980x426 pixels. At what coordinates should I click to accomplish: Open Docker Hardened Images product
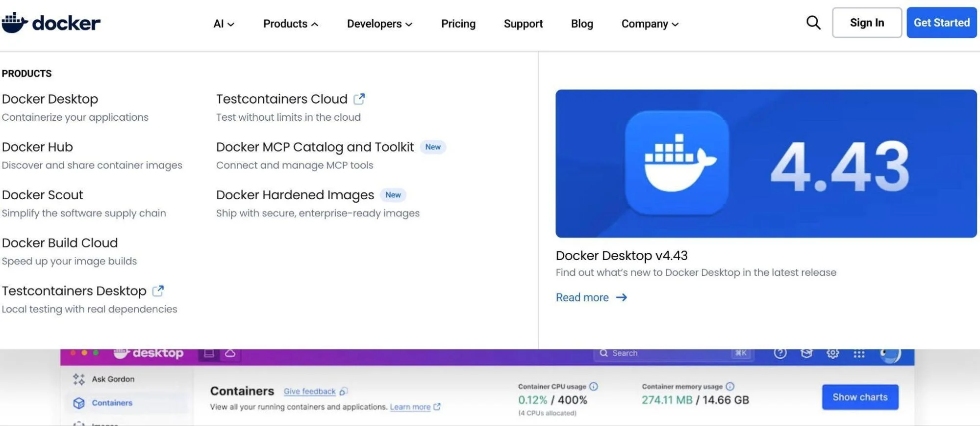point(295,195)
